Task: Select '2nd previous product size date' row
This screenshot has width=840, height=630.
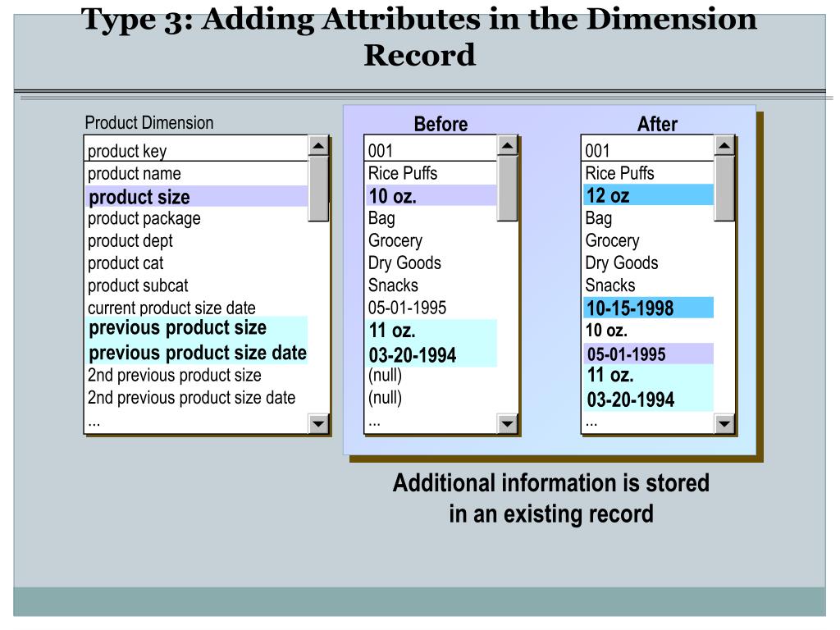Action: coord(191,398)
